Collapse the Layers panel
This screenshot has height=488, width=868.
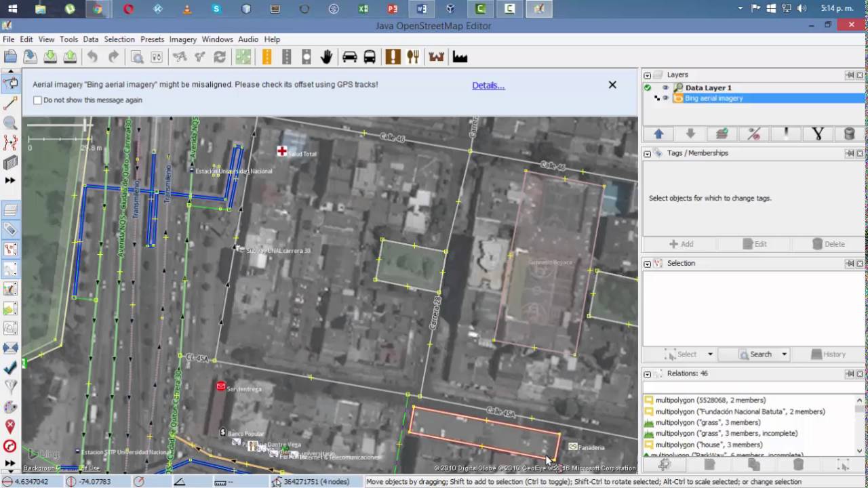click(648, 75)
